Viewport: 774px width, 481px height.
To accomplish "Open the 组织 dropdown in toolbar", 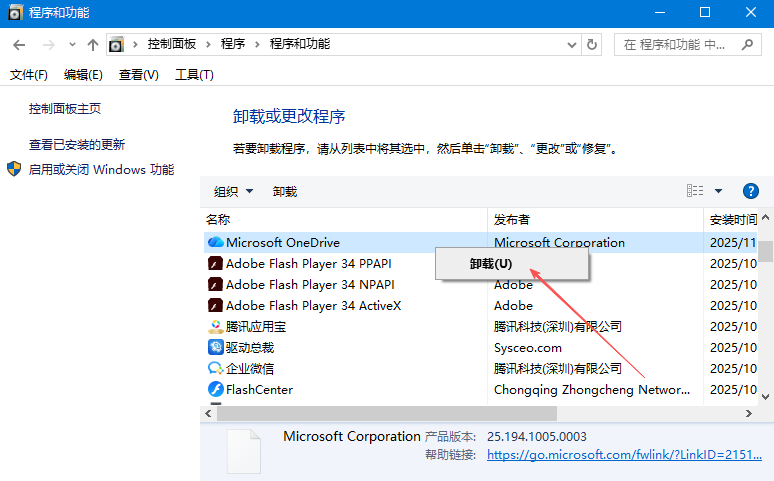I will point(234,191).
